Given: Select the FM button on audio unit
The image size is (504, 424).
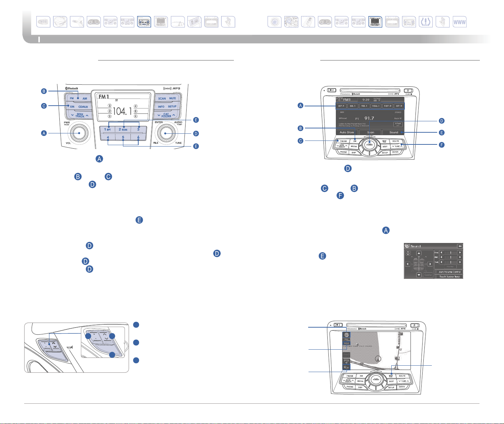Looking at the screenshot, I should point(72,98).
